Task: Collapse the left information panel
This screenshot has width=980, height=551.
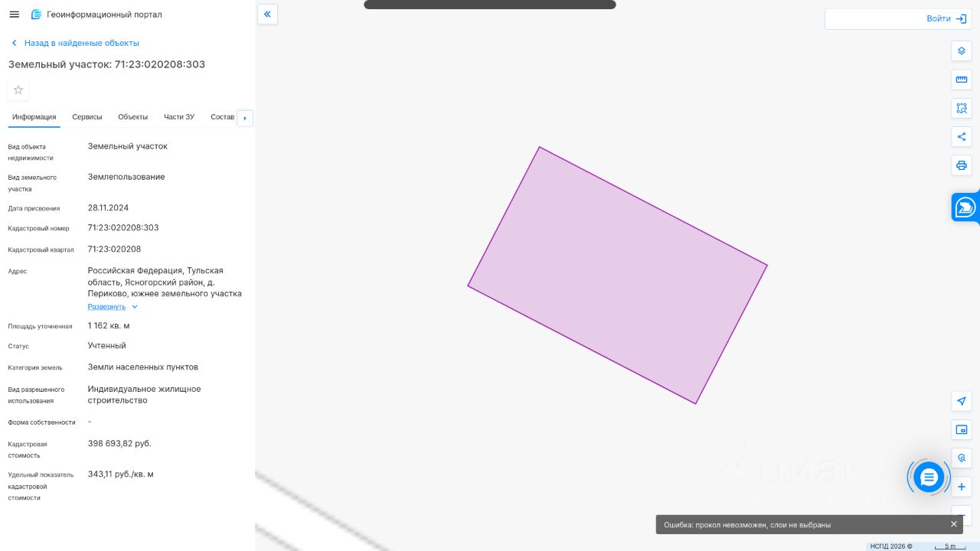Action: pyautogui.click(x=267, y=14)
